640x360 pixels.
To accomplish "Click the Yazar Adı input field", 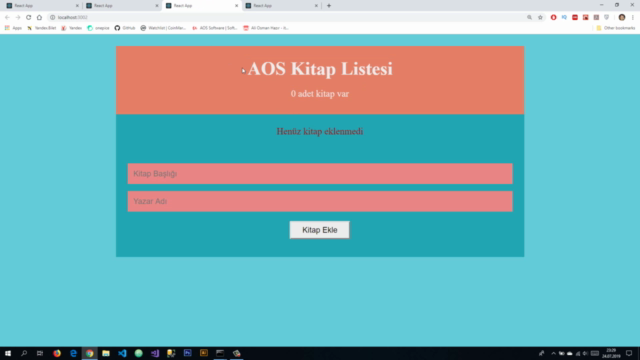I will 320,201.
